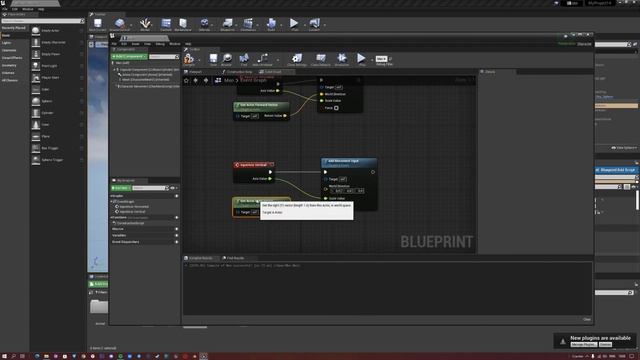Add new variable via plus button
Screen dimensions: 640x360
point(177,236)
